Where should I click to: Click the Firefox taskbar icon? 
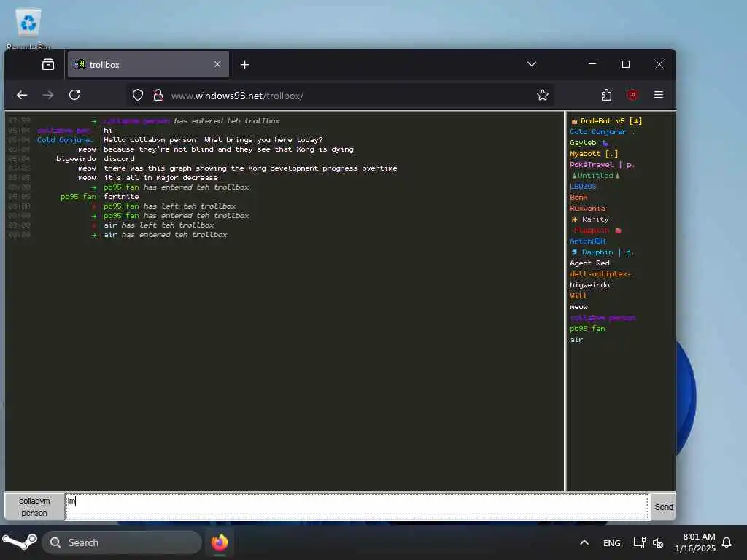click(x=220, y=542)
